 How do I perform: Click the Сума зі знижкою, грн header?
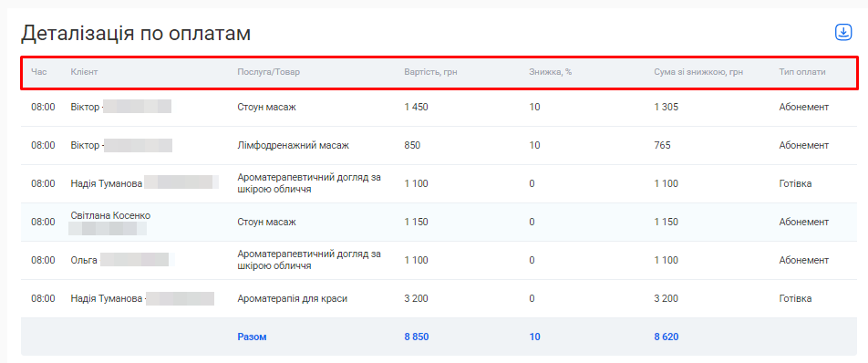coord(698,72)
